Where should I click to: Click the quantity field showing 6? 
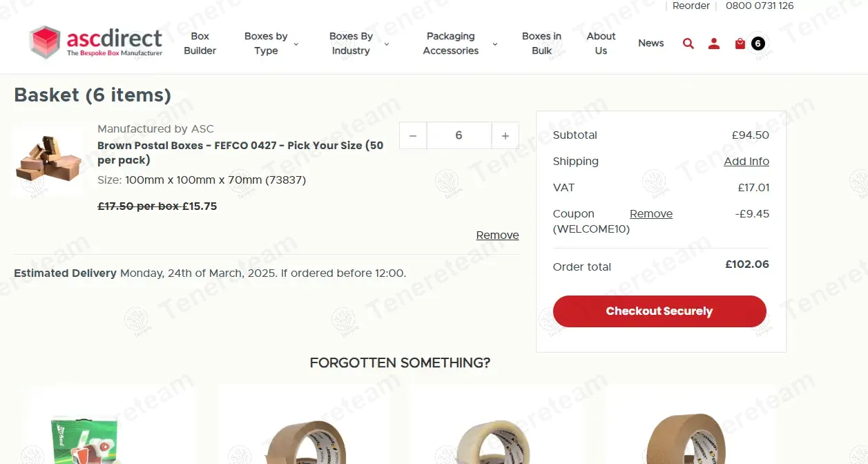tap(459, 136)
